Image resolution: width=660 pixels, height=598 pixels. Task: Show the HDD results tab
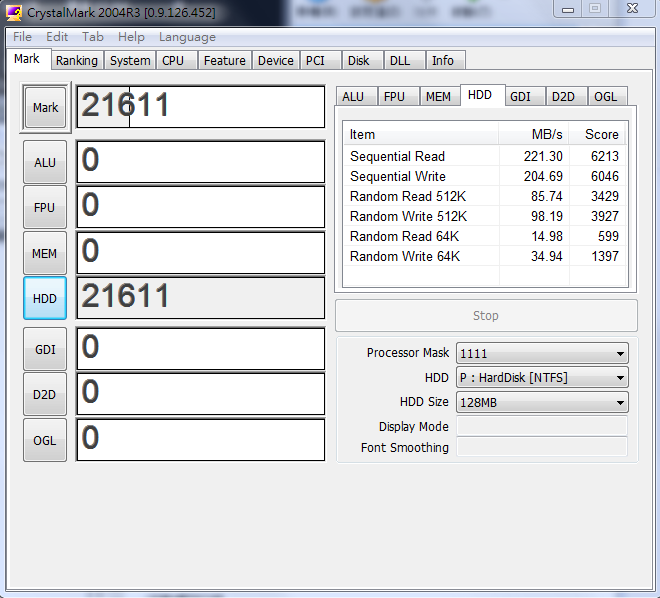(482, 95)
